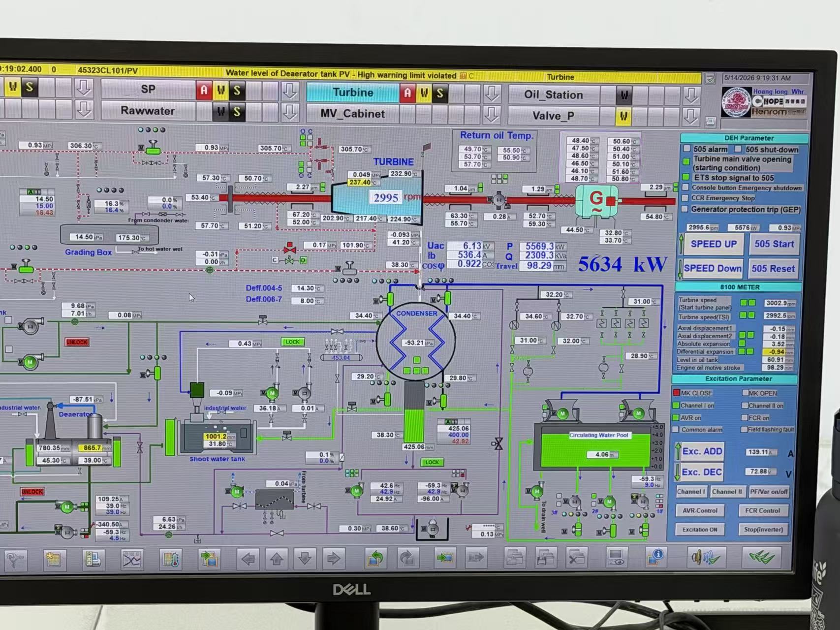
Task: Click the alarm acknowledge icon beside message line
Action: (710, 78)
